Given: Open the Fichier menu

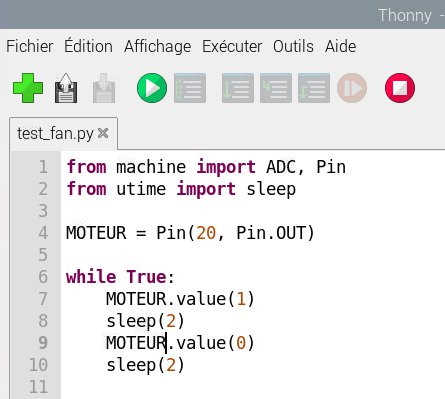Looking at the screenshot, I should [x=30, y=46].
